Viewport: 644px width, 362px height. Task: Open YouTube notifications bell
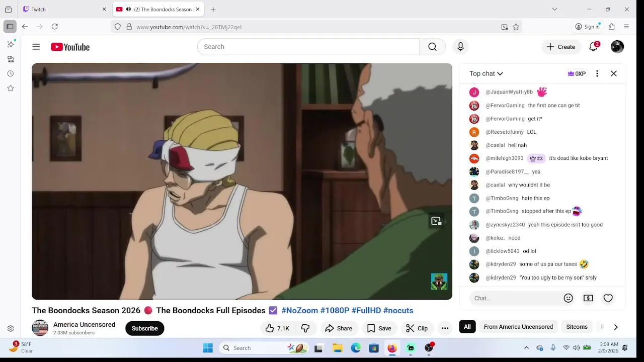[594, 47]
